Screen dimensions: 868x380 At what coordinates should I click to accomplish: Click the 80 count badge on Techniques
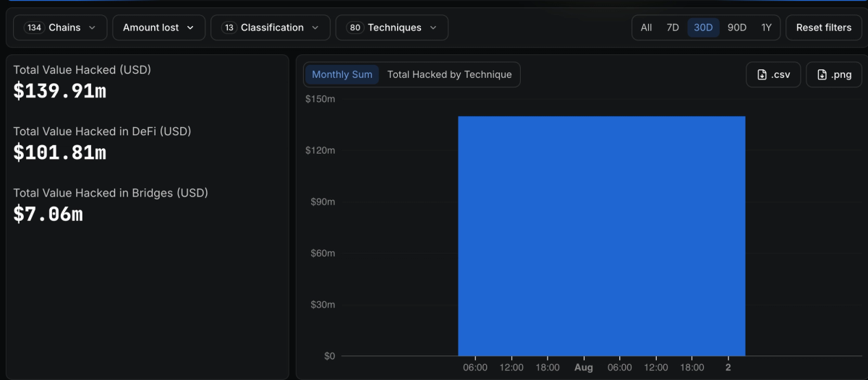(355, 27)
